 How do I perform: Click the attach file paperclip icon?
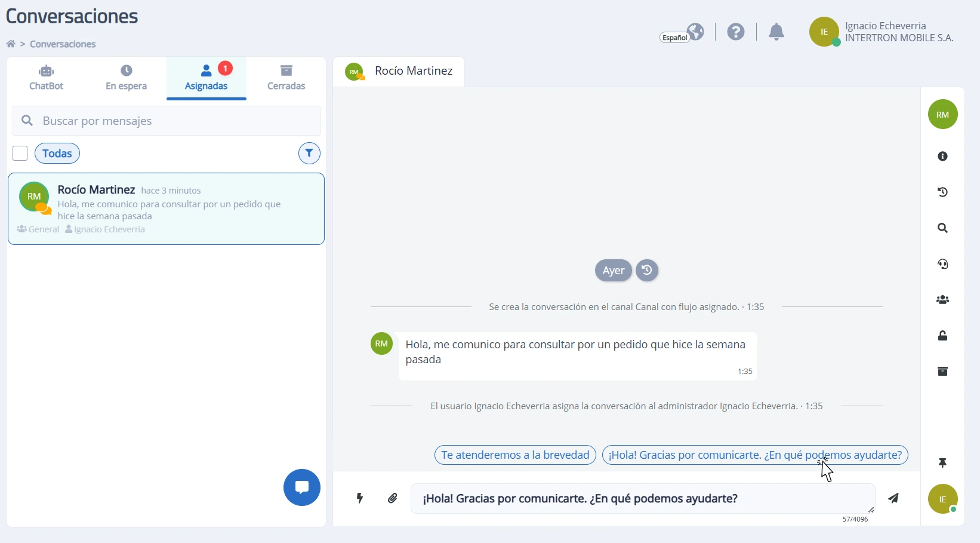(393, 498)
